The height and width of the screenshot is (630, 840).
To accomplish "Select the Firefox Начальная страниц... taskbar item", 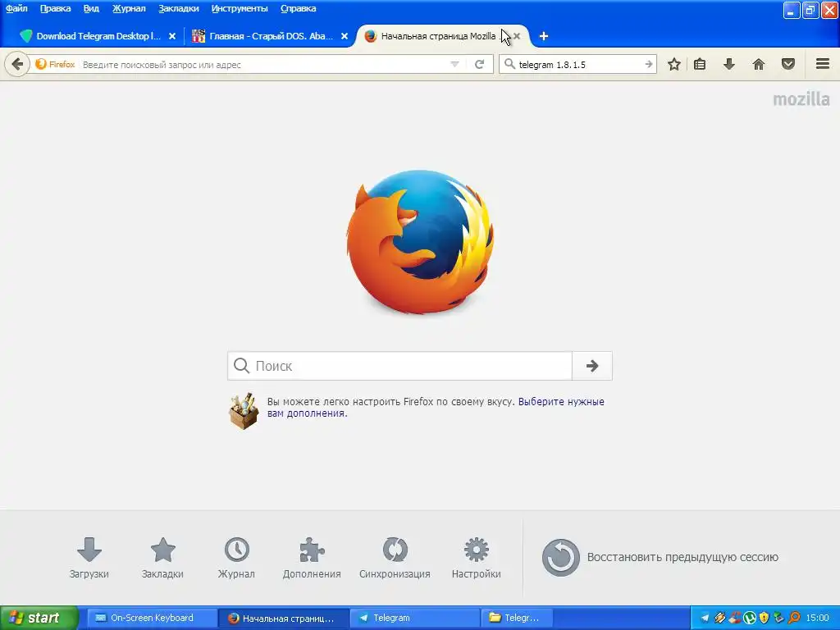I will click(283, 618).
